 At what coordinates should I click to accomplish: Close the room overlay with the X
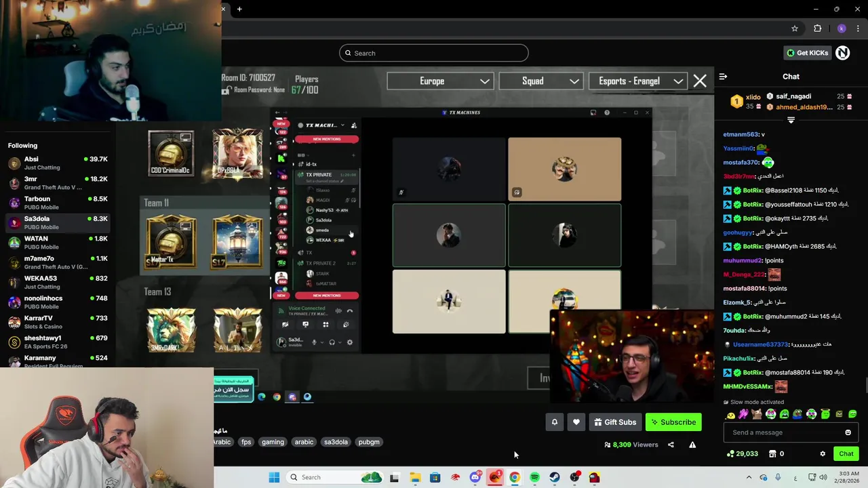click(700, 81)
